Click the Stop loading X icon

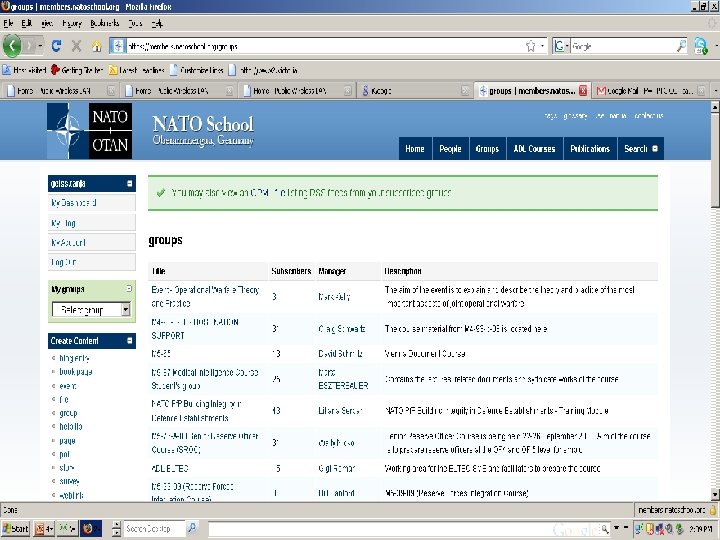pyautogui.click(x=76, y=45)
